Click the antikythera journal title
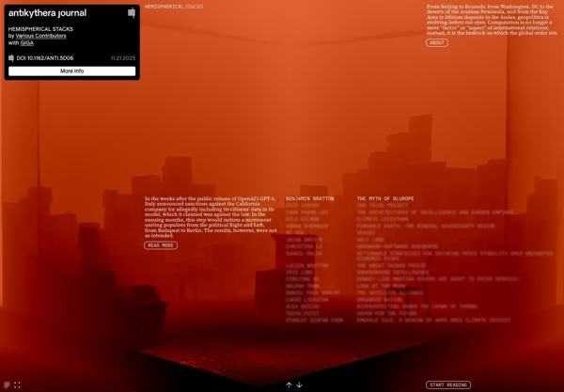Screen dimensions: 564x392 coord(48,13)
